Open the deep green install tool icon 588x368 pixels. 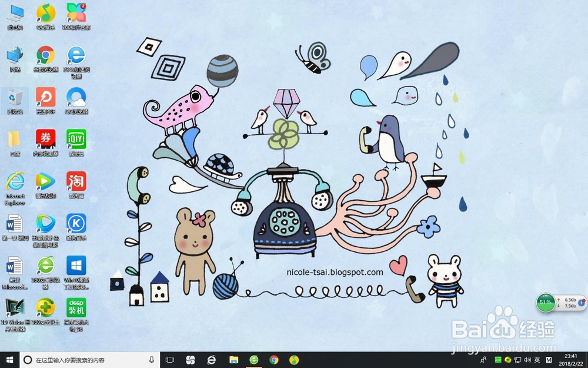(76, 315)
